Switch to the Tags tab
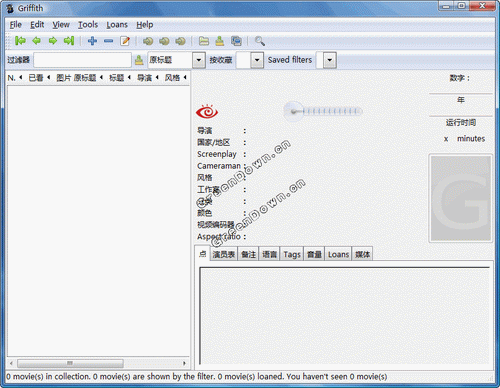Viewport: 500px width, 388px height. [x=292, y=254]
